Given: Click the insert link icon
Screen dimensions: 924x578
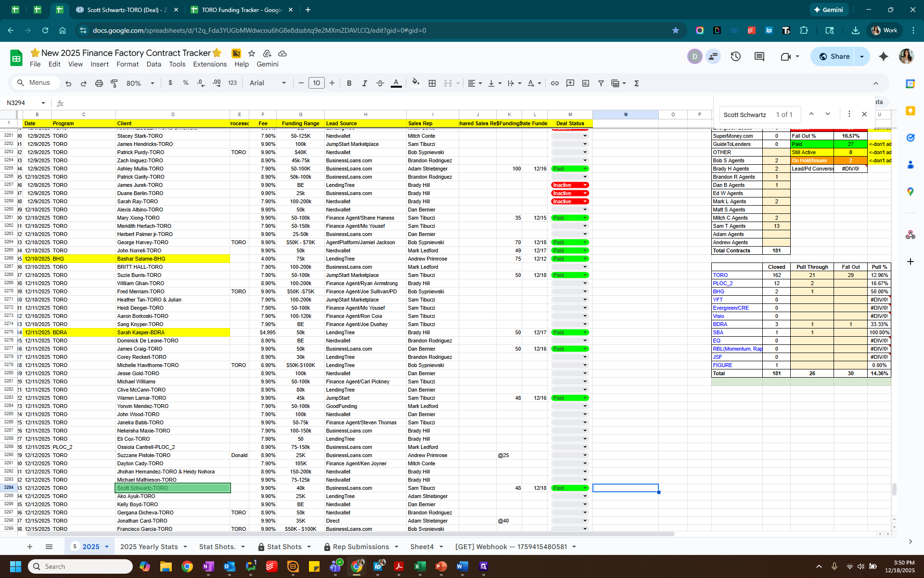Looking at the screenshot, I should (554, 83).
